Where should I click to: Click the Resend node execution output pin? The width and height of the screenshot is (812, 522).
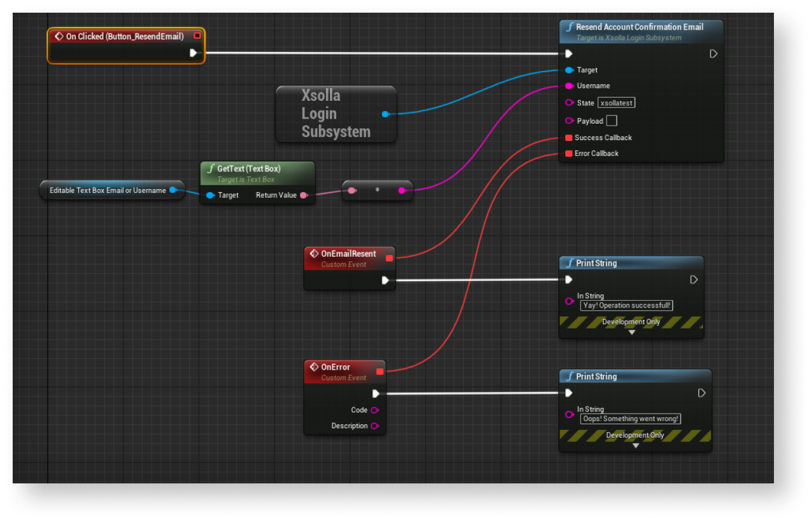(713, 54)
